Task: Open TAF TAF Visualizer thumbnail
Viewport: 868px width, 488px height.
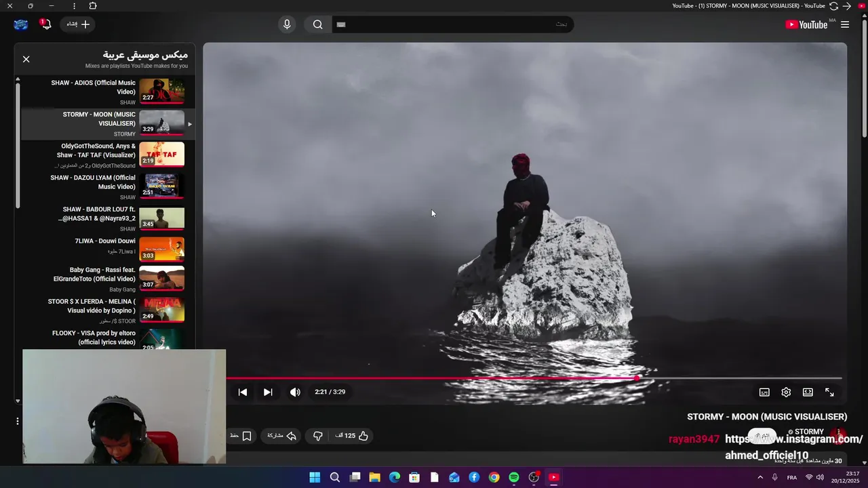Action: [161, 154]
